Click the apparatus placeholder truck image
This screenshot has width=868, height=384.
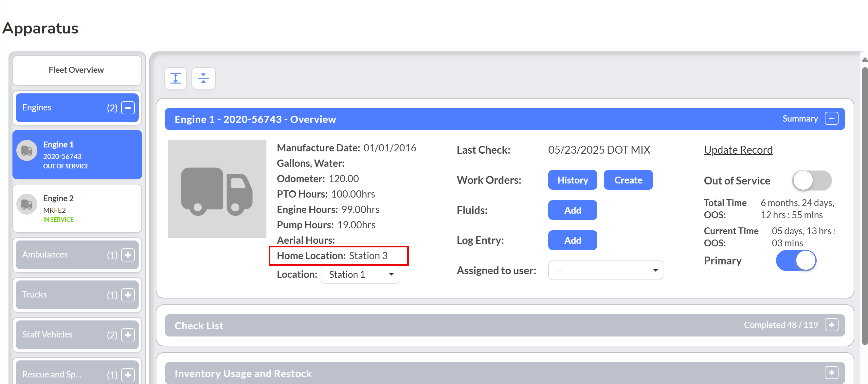217,189
